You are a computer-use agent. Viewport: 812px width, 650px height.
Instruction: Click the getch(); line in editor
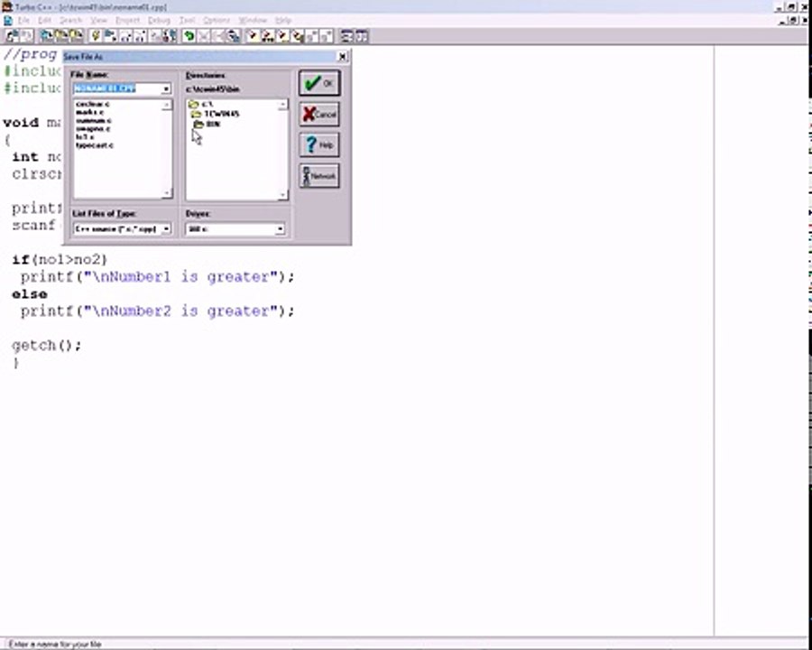point(47,345)
